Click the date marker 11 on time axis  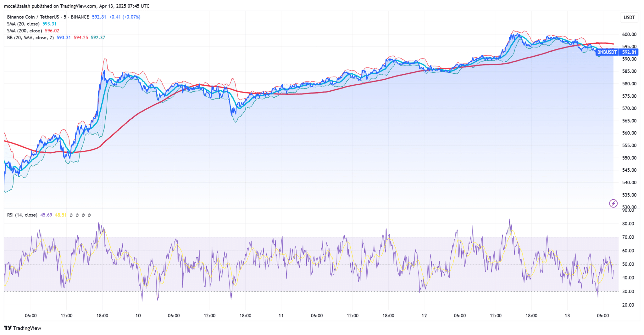coord(281,315)
